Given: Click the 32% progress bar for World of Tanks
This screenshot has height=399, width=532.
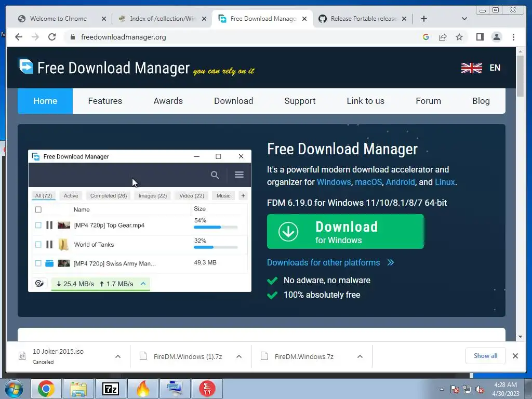Looking at the screenshot, I should tap(216, 247).
